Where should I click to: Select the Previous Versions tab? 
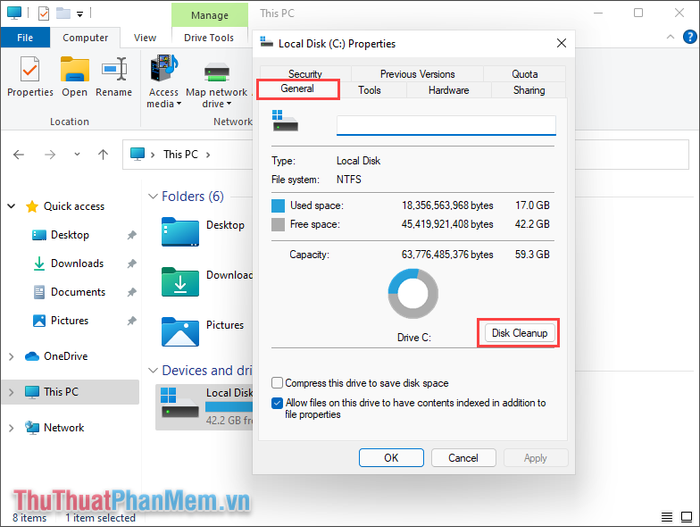pyautogui.click(x=417, y=74)
